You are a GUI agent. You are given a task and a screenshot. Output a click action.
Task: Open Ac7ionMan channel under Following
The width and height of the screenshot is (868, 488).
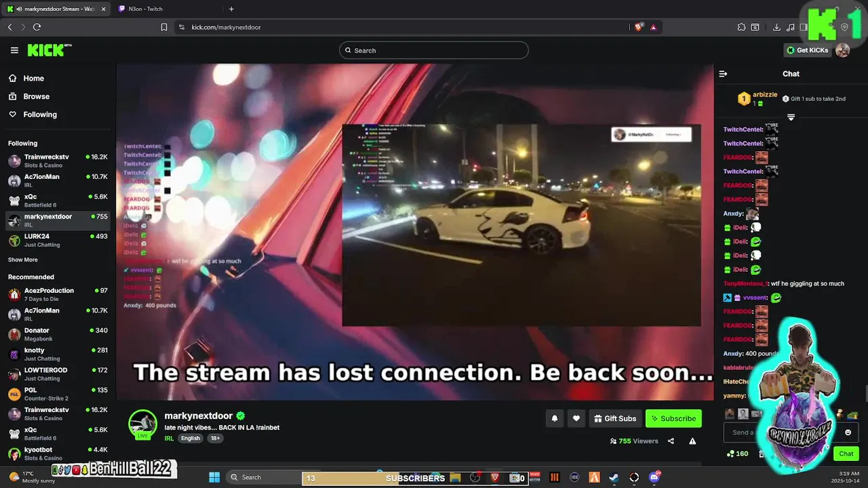pos(58,180)
